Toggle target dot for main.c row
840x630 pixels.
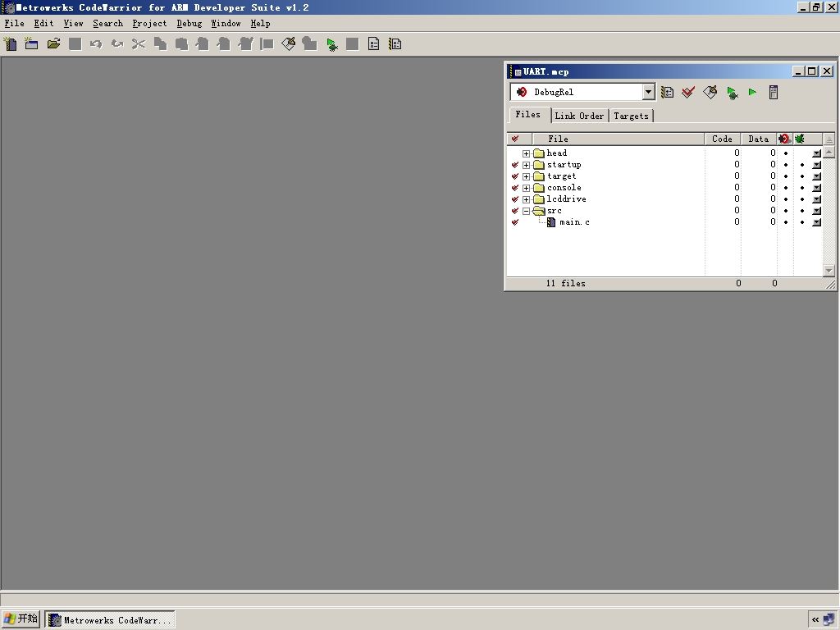tap(802, 222)
